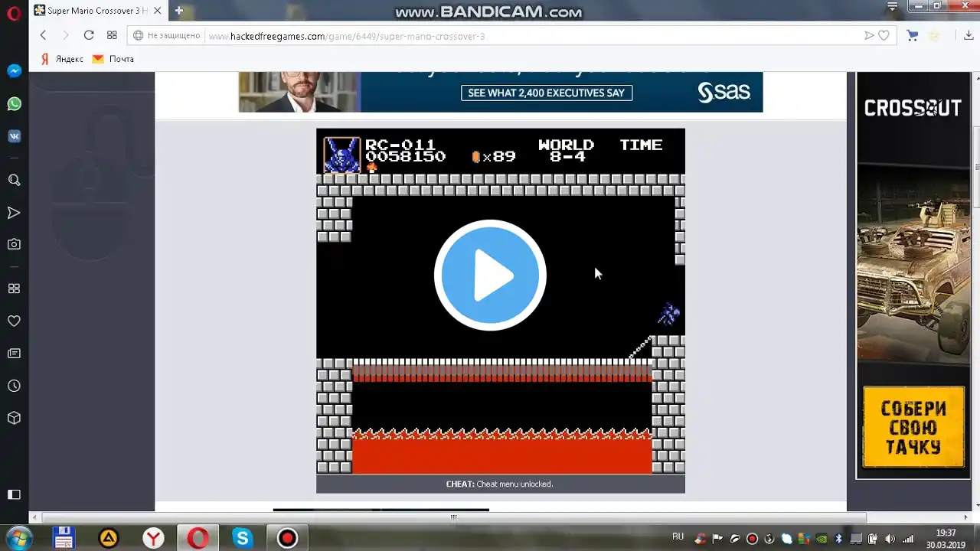Viewport: 980px width, 551px height.
Task: Open the Action Center flag tray icon
Action: (717, 538)
